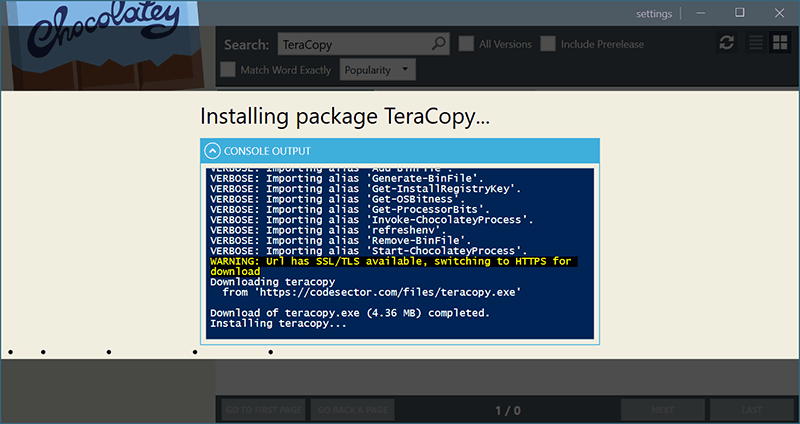800x424 pixels.
Task: Check Match Word Exactly
Action: tap(228, 70)
